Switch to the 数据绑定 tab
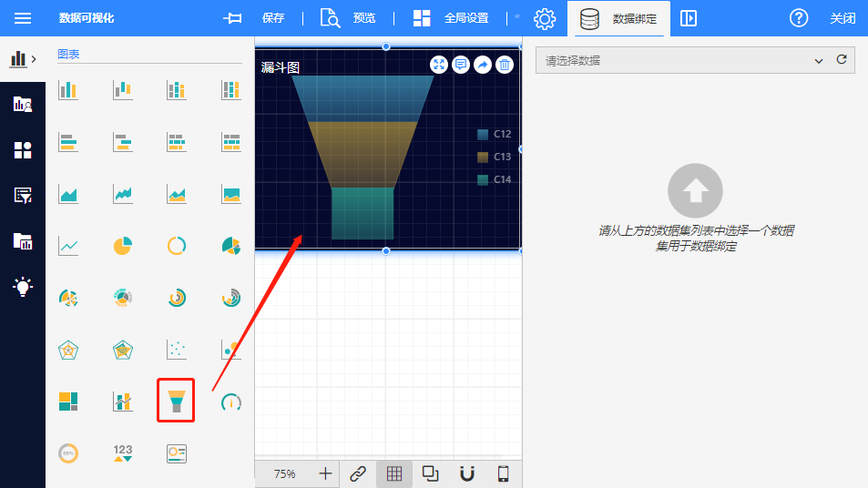This screenshot has width=868, height=488. (618, 18)
